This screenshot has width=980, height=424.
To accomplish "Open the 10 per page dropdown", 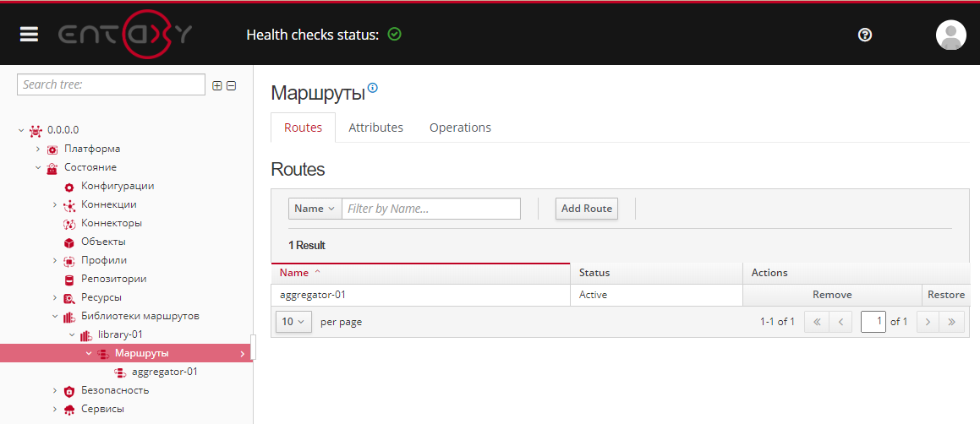I will [293, 322].
